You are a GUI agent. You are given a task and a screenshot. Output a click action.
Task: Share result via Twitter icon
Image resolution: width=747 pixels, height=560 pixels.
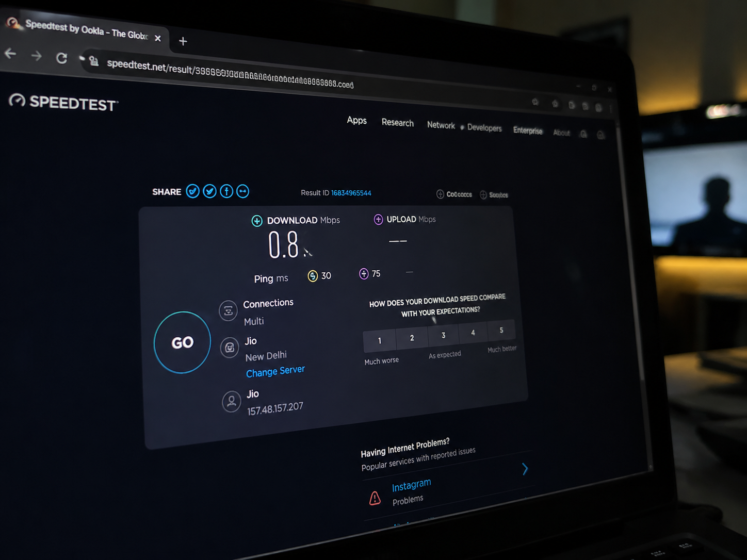pos(209,191)
